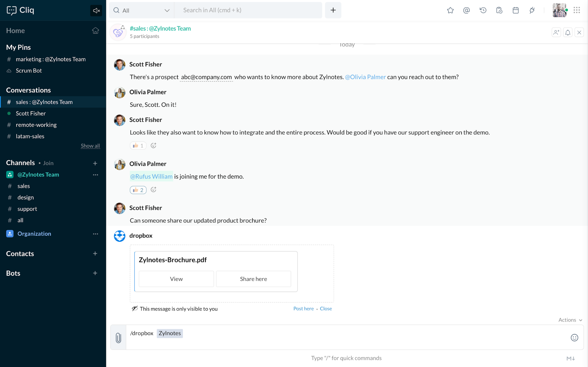
Task: Open the calendar icon in top bar
Action: pyautogui.click(x=515, y=10)
